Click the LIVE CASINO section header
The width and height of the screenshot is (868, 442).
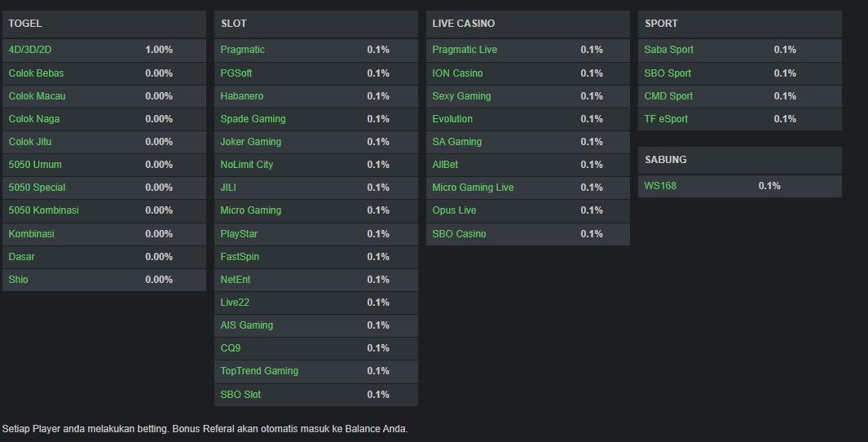click(x=464, y=24)
